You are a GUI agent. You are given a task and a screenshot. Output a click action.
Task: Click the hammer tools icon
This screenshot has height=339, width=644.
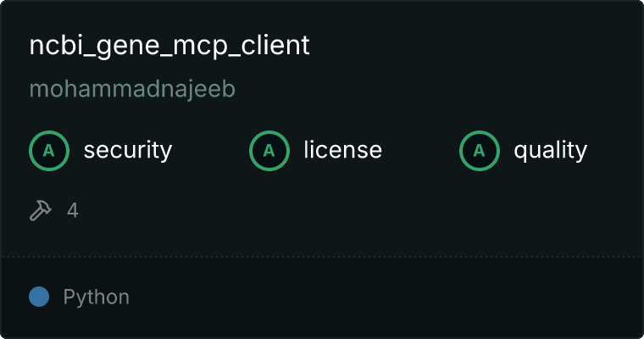[x=41, y=210]
